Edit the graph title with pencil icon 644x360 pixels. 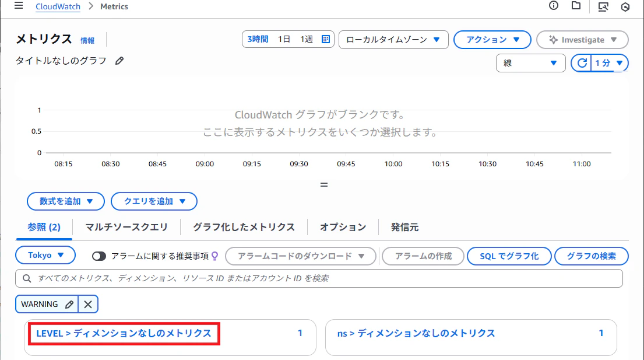(x=119, y=61)
